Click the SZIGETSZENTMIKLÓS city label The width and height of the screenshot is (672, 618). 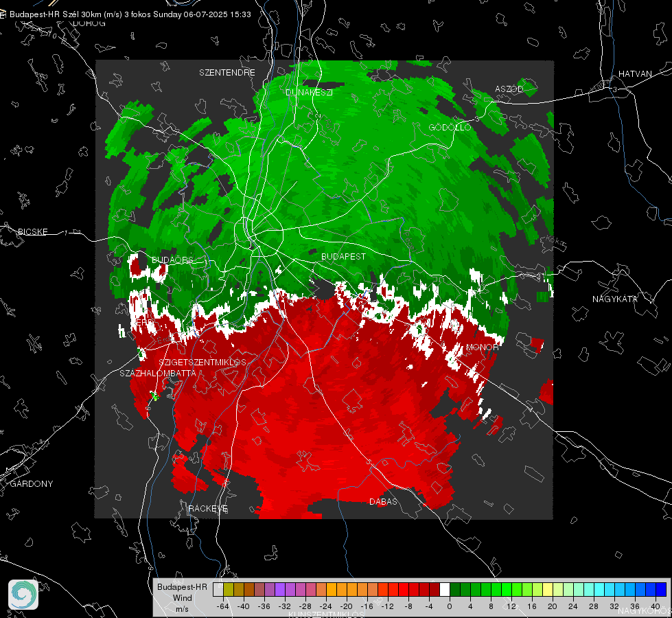(x=202, y=363)
